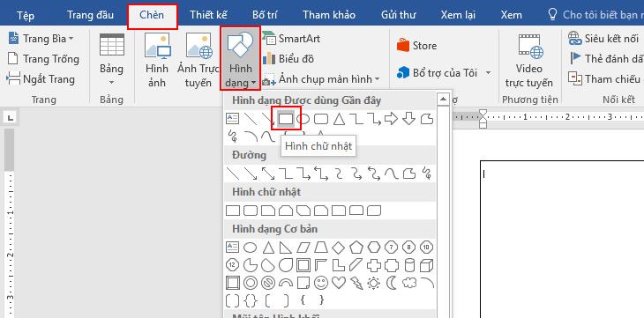
Task: Insert the moon shape
Action: [x=391, y=283]
